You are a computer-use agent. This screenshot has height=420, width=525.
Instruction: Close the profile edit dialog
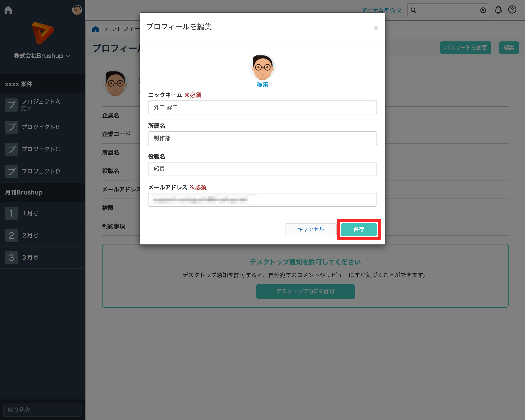click(x=376, y=28)
